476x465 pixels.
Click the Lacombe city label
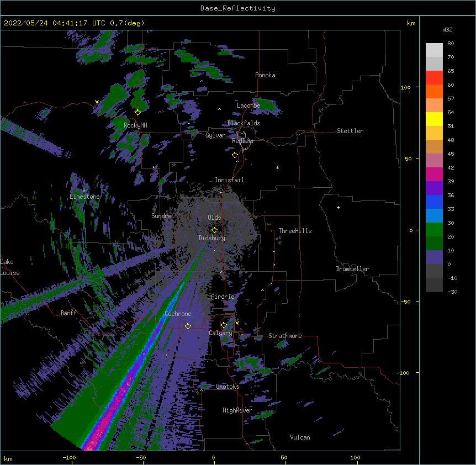pos(248,105)
